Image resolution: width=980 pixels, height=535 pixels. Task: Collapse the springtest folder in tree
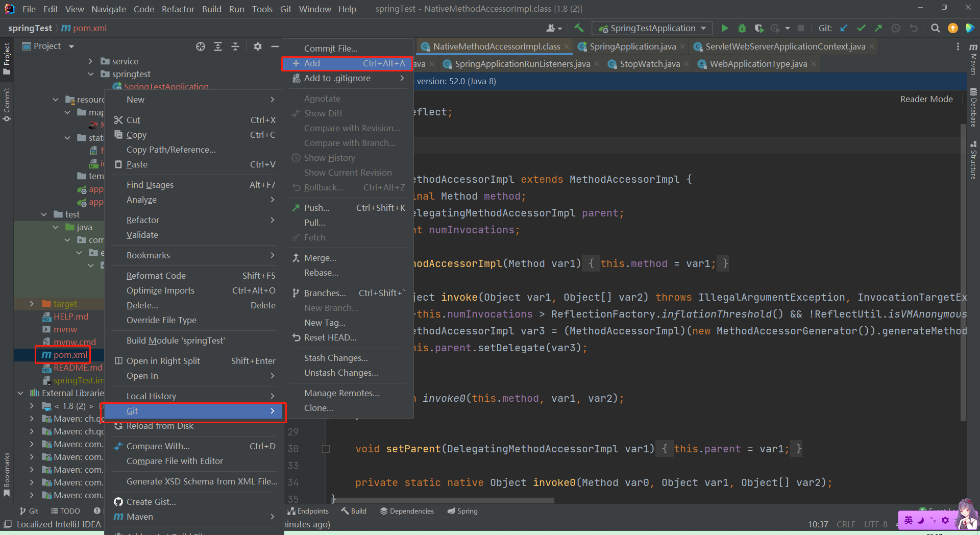click(90, 74)
